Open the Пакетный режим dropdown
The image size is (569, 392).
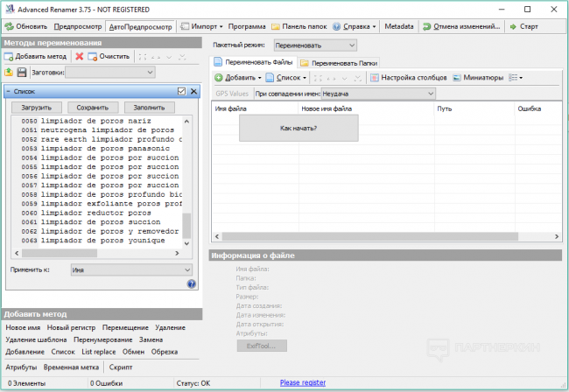click(315, 45)
